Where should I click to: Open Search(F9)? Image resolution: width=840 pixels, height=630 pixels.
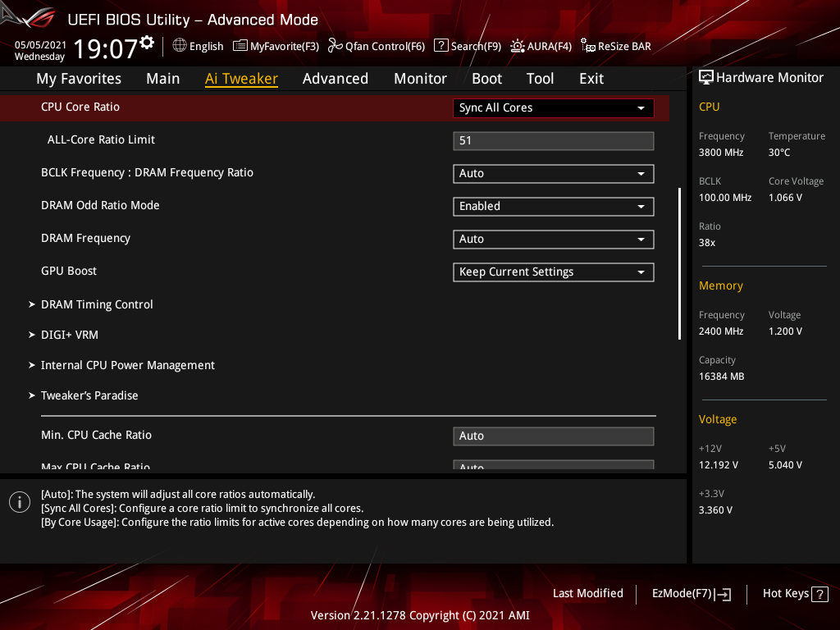pyautogui.click(x=468, y=46)
